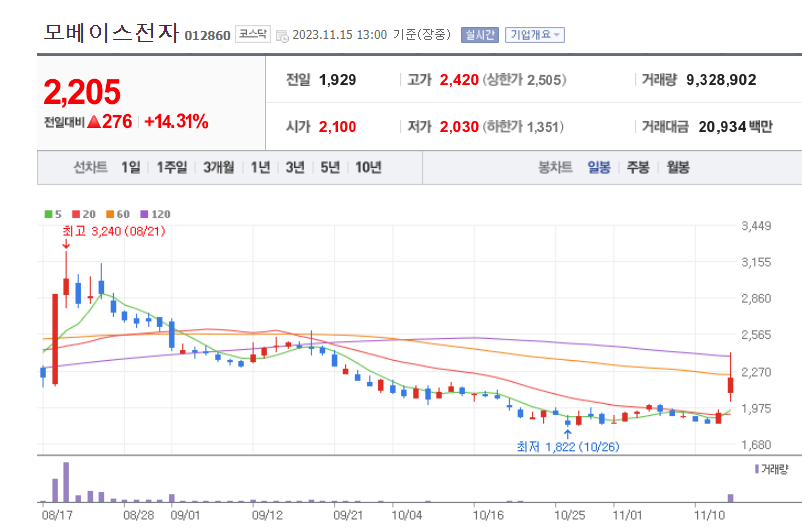Click the 고가 value 2,420
This screenshot has height=532, width=802.
coord(459,80)
